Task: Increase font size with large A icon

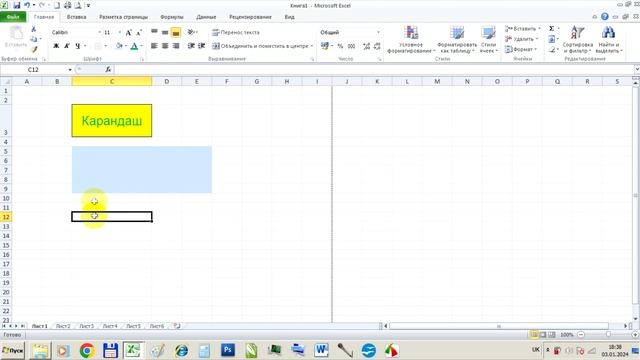Action: click(x=129, y=33)
